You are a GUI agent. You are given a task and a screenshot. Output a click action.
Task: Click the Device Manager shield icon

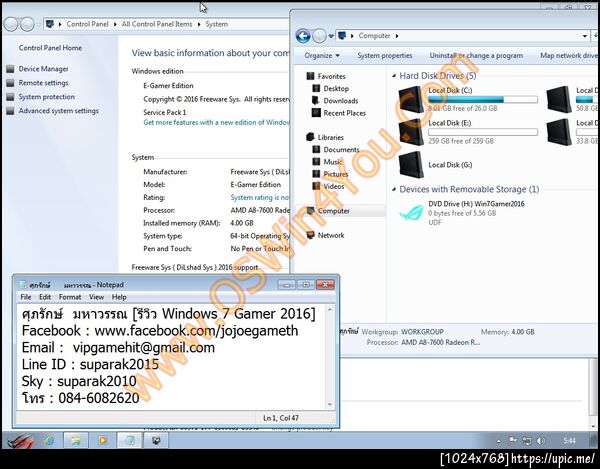point(10,69)
